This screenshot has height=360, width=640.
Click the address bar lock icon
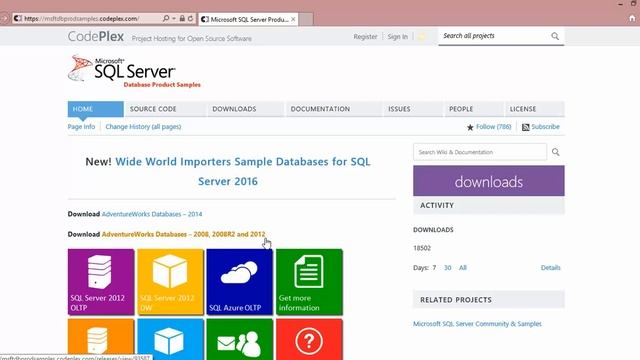tap(182, 18)
